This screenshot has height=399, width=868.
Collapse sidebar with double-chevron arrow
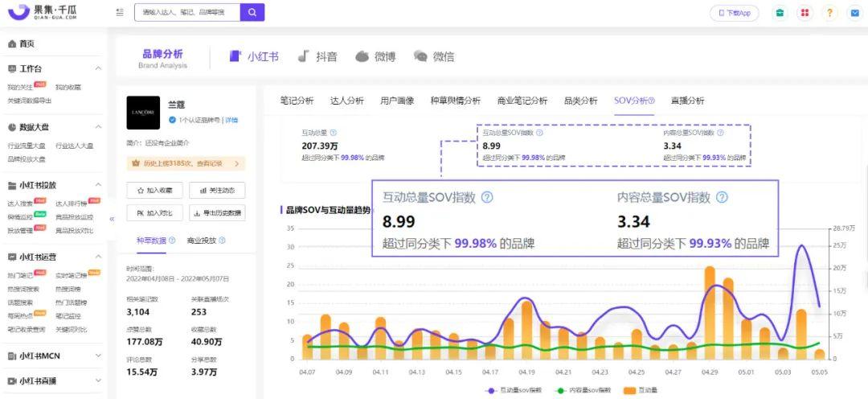point(112,219)
